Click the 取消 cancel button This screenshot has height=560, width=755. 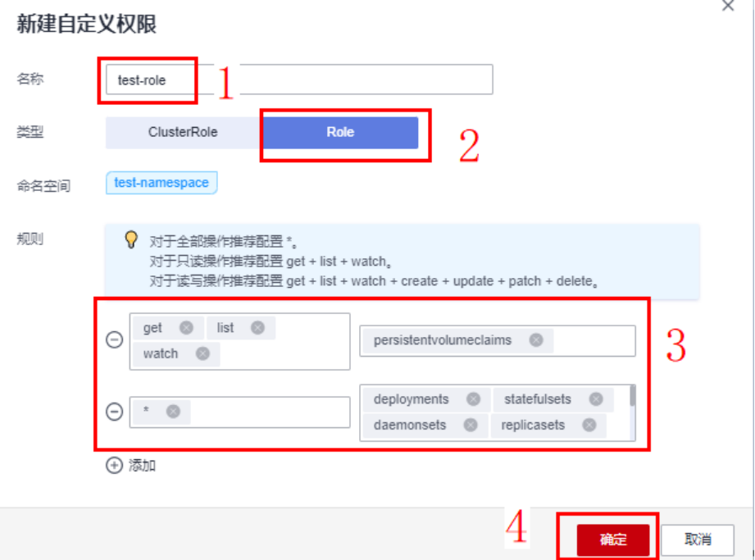point(698,540)
